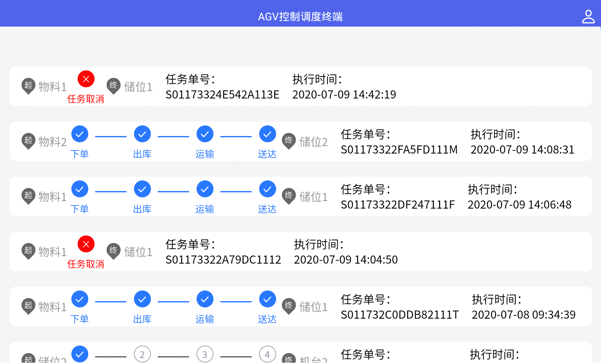Click task number S01173322FA5FD111M
The image size is (601, 364).
pos(399,150)
